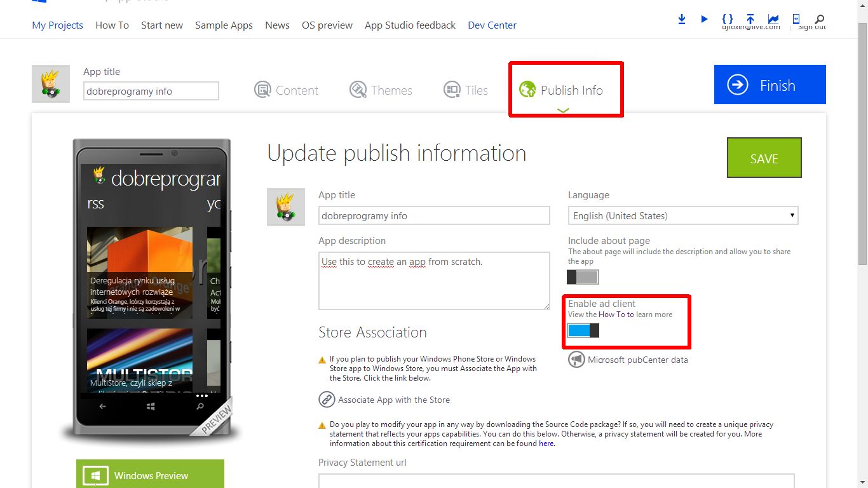This screenshot has width=868, height=488.
Task: Click the MultiStore tile on phone preview
Action: [140, 361]
